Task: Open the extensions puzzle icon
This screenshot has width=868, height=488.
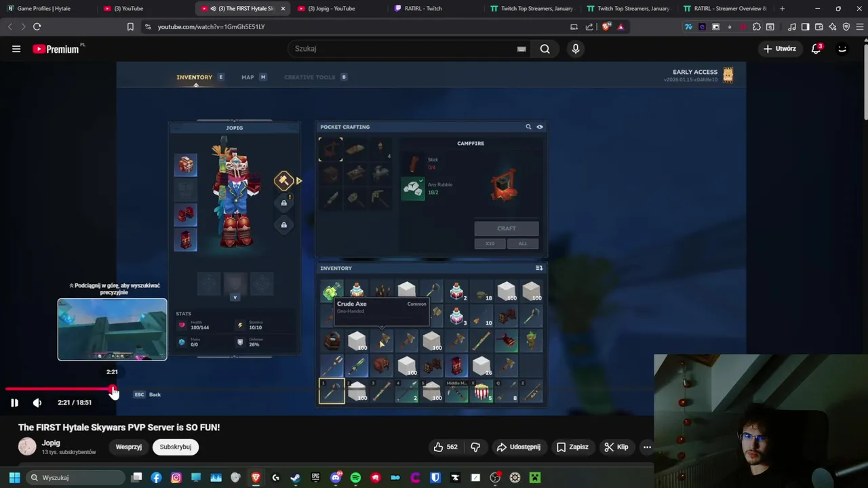Action: click(x=757, y=26)
